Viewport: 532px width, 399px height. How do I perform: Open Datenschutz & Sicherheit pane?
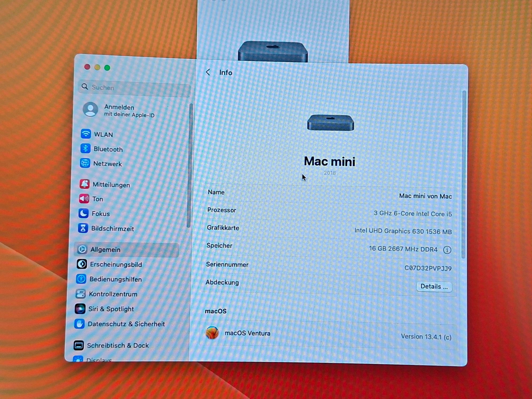[126, 324]
